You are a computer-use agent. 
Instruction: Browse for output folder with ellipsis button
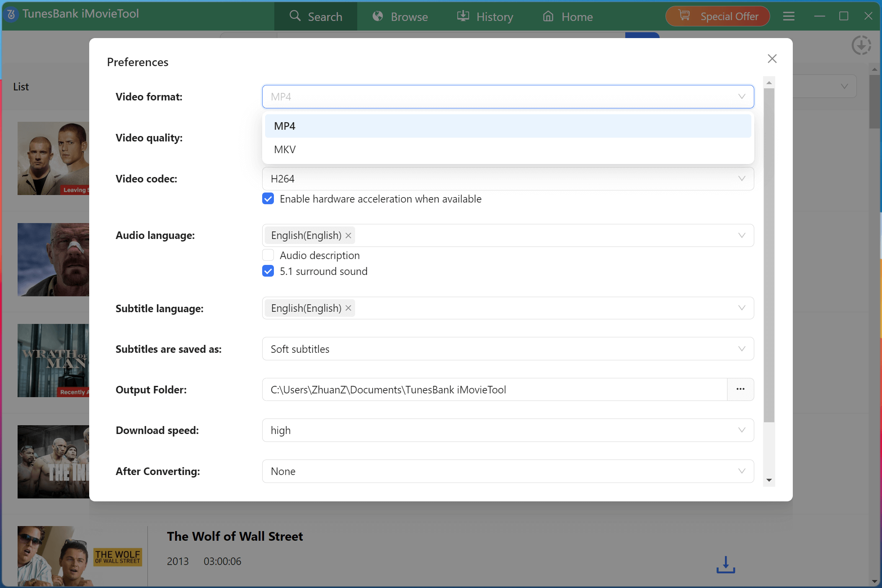pyautogui.click(x=740, y=389)
